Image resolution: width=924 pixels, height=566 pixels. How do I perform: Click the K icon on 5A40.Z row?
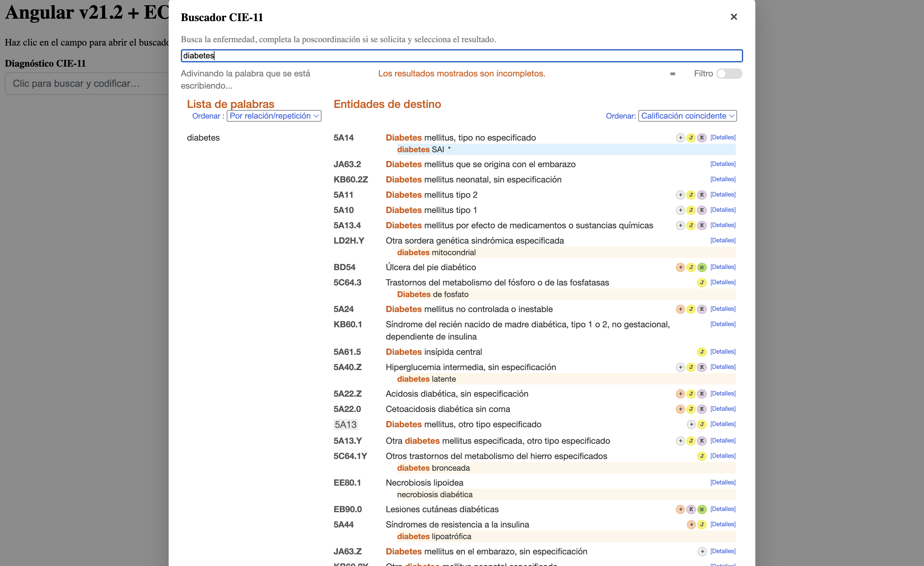tap(702, 367)
